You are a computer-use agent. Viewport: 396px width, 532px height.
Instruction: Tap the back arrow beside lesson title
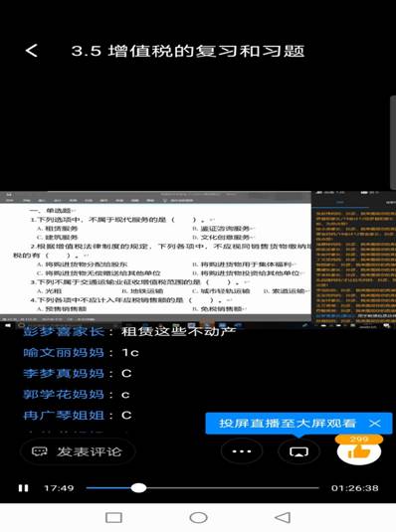coord(32,51)
